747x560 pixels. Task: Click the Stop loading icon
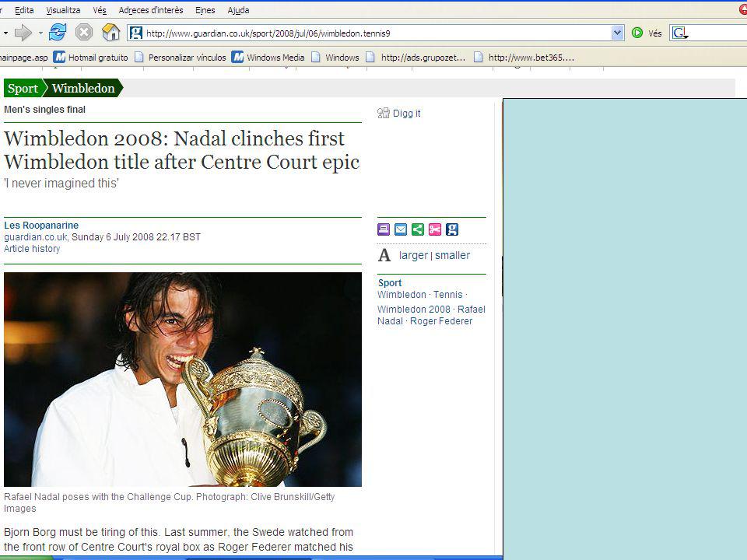pos(84,33)
